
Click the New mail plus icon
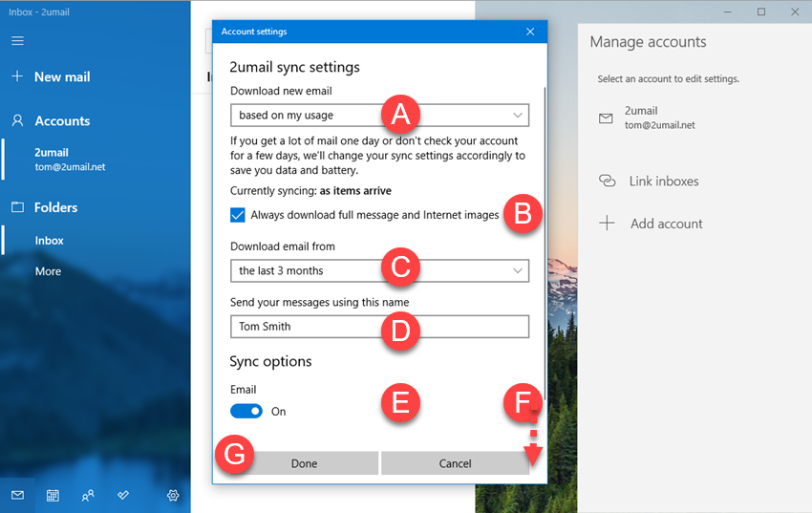coord(17,76)
